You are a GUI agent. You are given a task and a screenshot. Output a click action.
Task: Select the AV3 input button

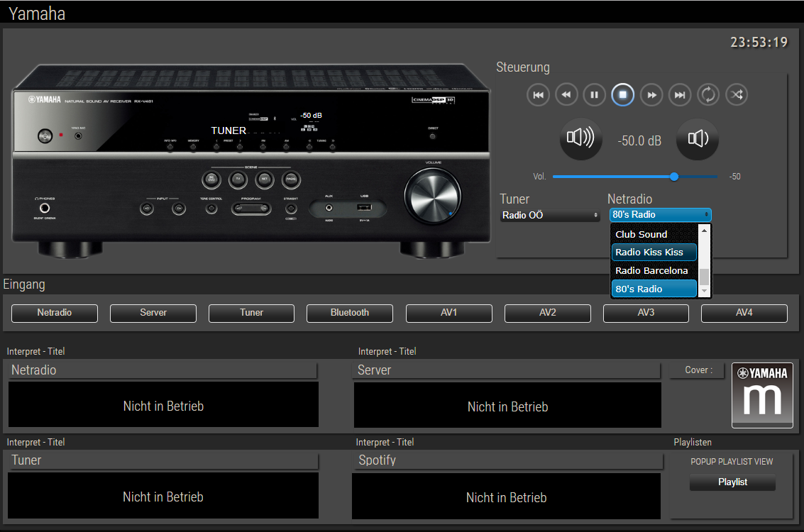coord(646,313)
